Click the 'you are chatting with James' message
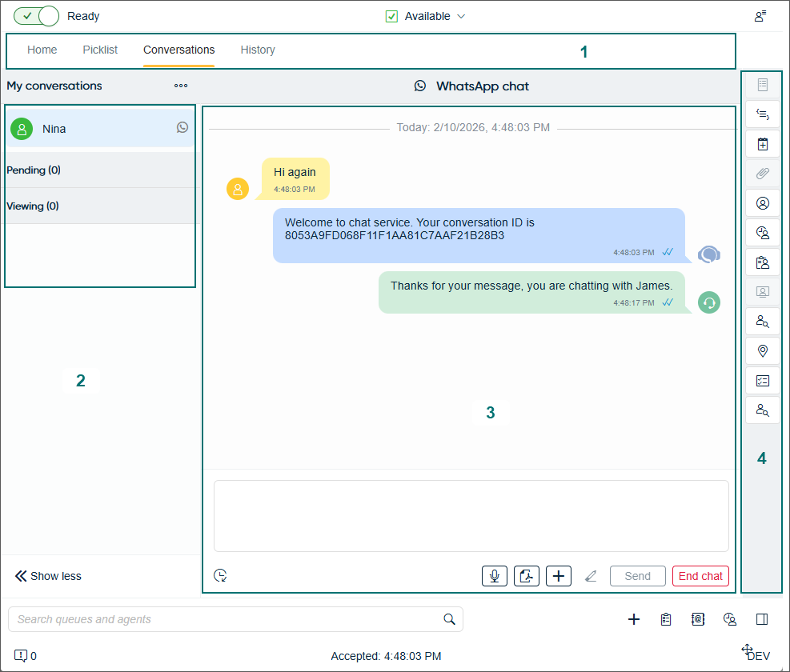The image size is (790, 672). [x=531, y=292]
